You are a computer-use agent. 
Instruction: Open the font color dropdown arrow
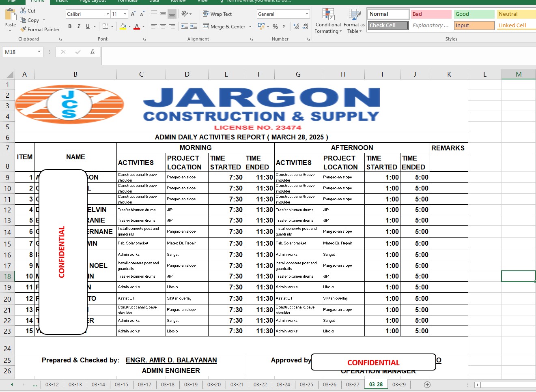click(143, 26)
